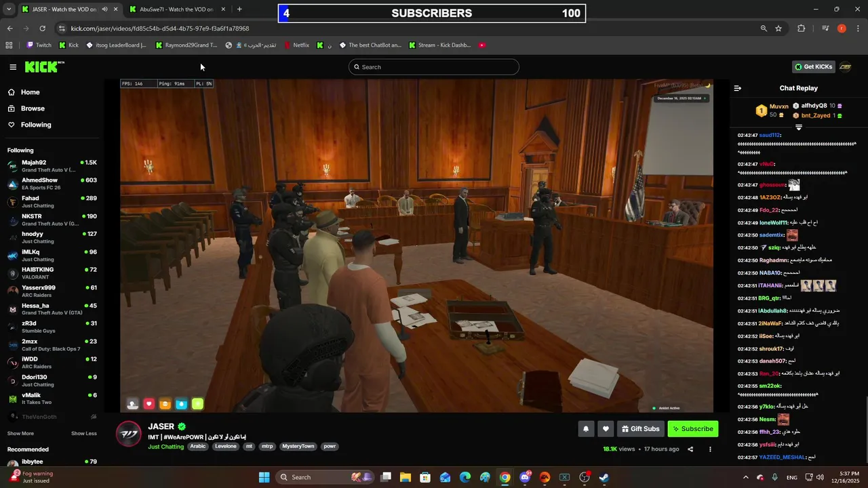Click the address bar URL
The image size is (868, 488).
160,28
